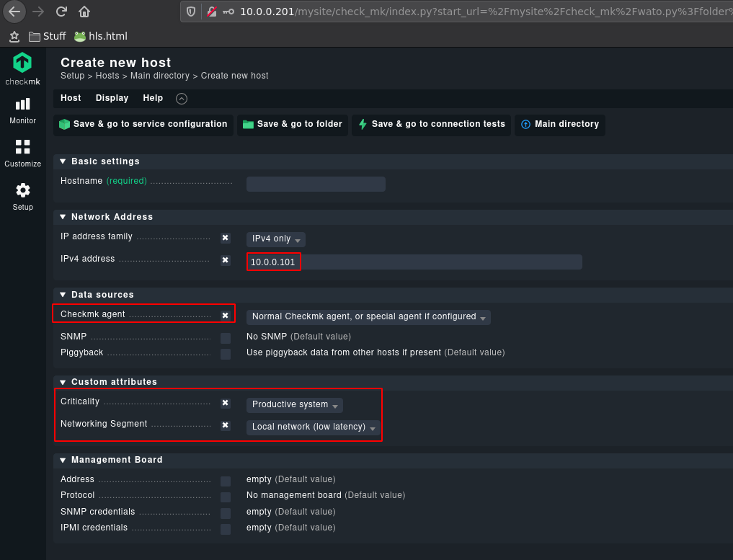
Task: Enable the management board Address checkbox
Action: pyautogui.click(x=226, y=481)
